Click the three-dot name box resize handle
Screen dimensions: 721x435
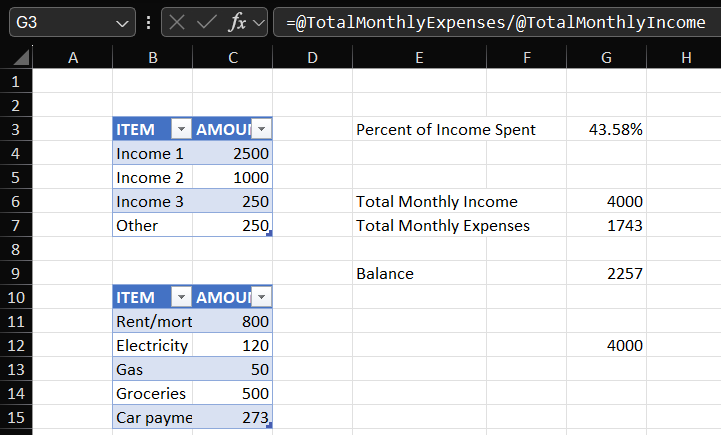click(x=148, y=22)
